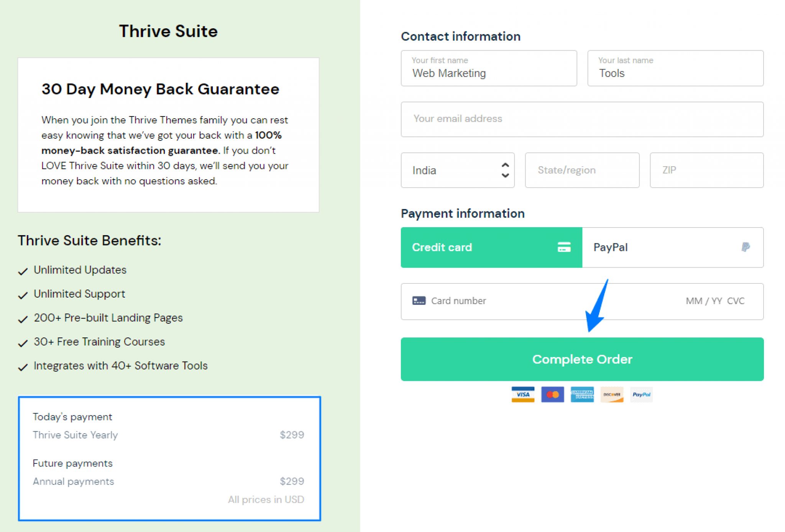Screen dimensions: 785x532
Task: Click the State/region field
Action: [x=581, y=170]
